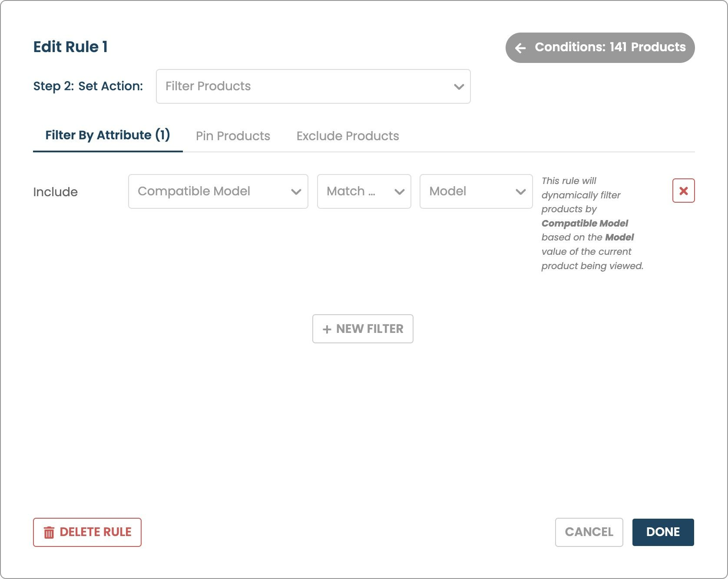
Task: Click the chevron arrow in the Match dropdown
Action: 399,192
